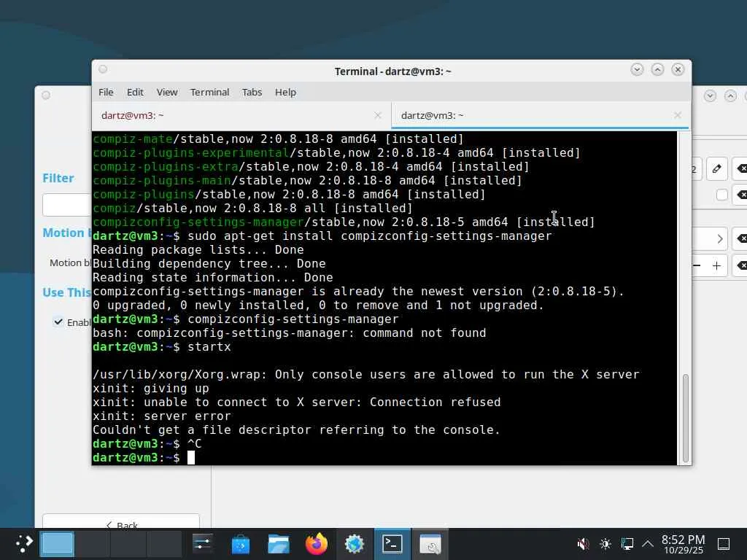This screenshot has width=747, height=560.
Task: Open the application launcher
Action: coord(23,543)
